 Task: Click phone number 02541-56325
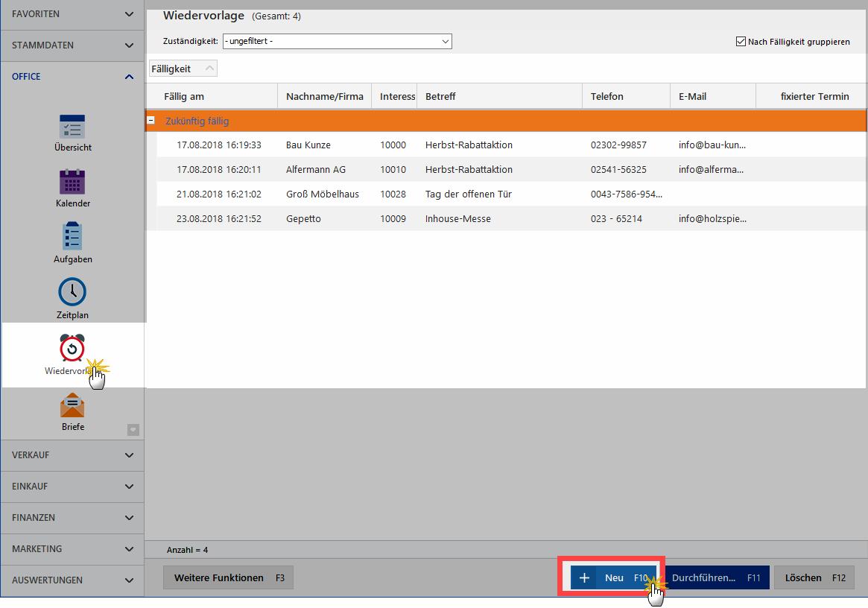click(x=618, y=169)
